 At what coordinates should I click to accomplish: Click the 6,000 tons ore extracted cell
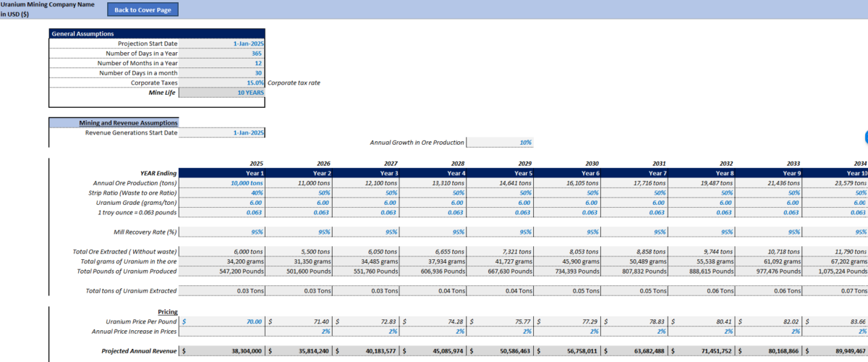(x=221, y=251)
